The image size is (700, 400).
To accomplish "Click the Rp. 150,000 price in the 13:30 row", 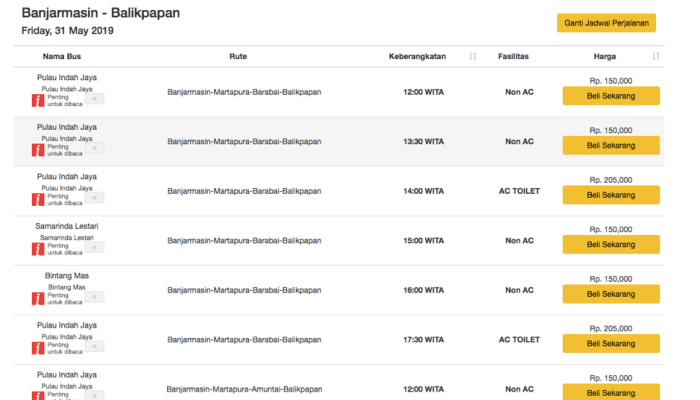I will (611, 130).
